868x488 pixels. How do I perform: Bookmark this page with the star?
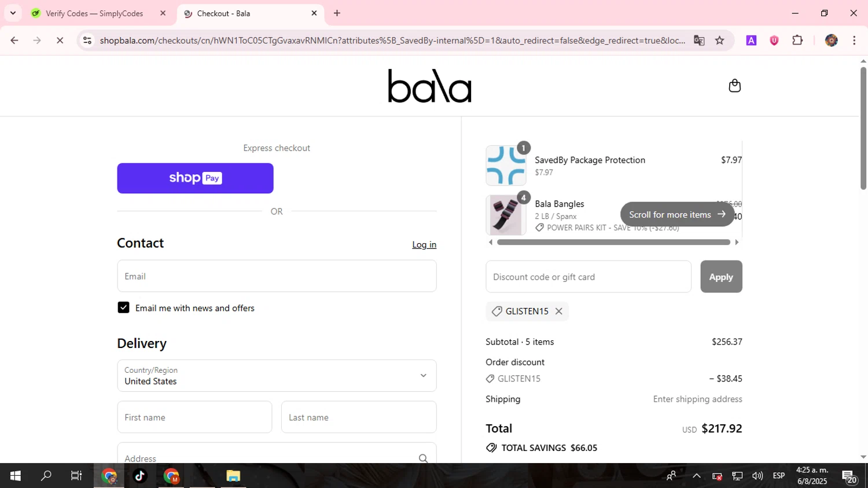click(x=720, y=41)
